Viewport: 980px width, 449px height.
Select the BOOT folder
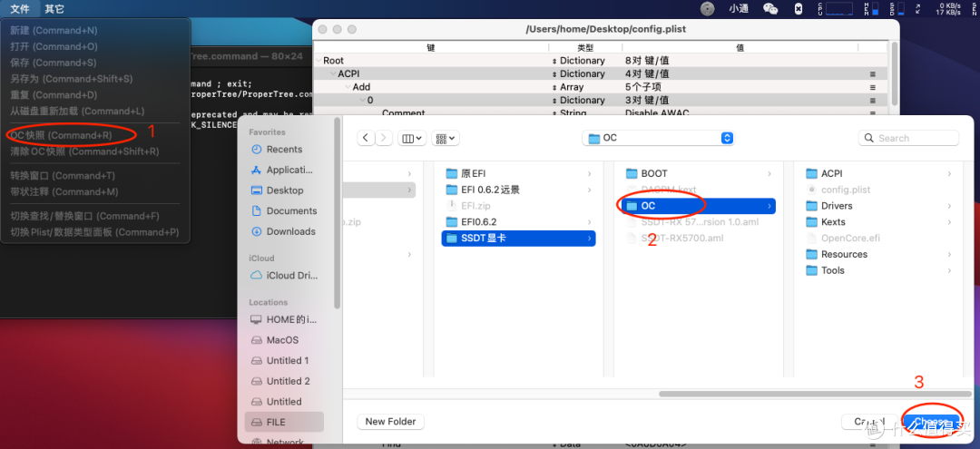coord(700,173)
